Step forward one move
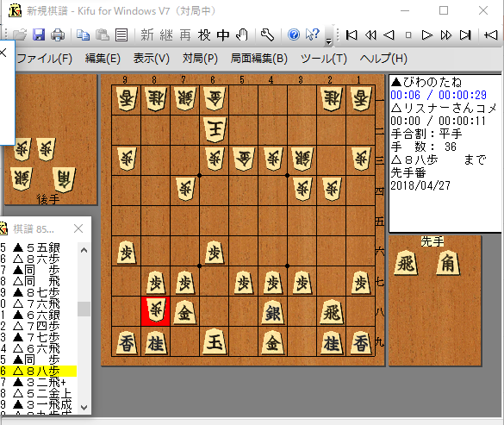This screenshot has width=504, height=425. (426, 34)
